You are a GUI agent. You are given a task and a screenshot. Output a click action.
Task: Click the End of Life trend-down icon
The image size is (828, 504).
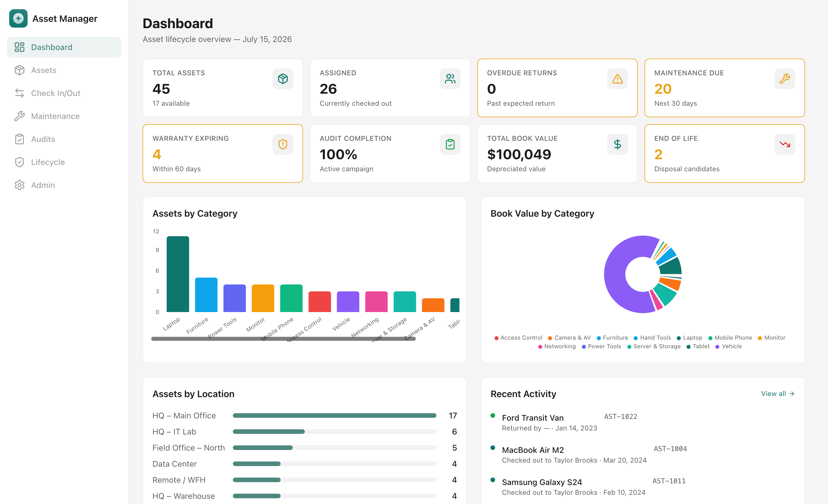[x=785, y=144]
